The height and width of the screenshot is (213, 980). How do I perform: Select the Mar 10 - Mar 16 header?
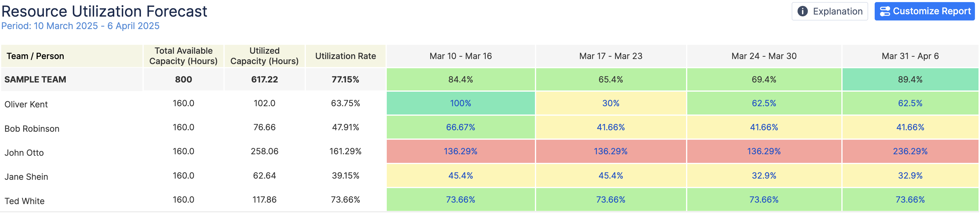pyautogui.click(x=460, y=56)
